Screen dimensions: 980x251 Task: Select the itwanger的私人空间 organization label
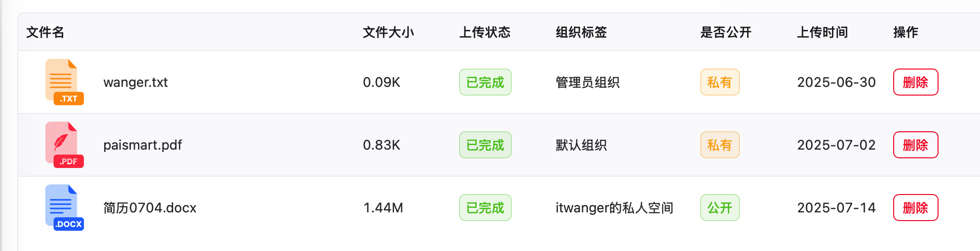tap(614, 208)
